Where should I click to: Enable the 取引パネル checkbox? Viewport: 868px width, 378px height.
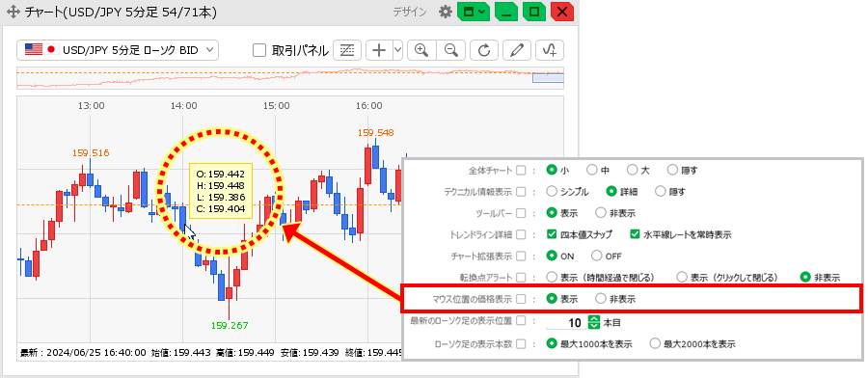[259, 50]
